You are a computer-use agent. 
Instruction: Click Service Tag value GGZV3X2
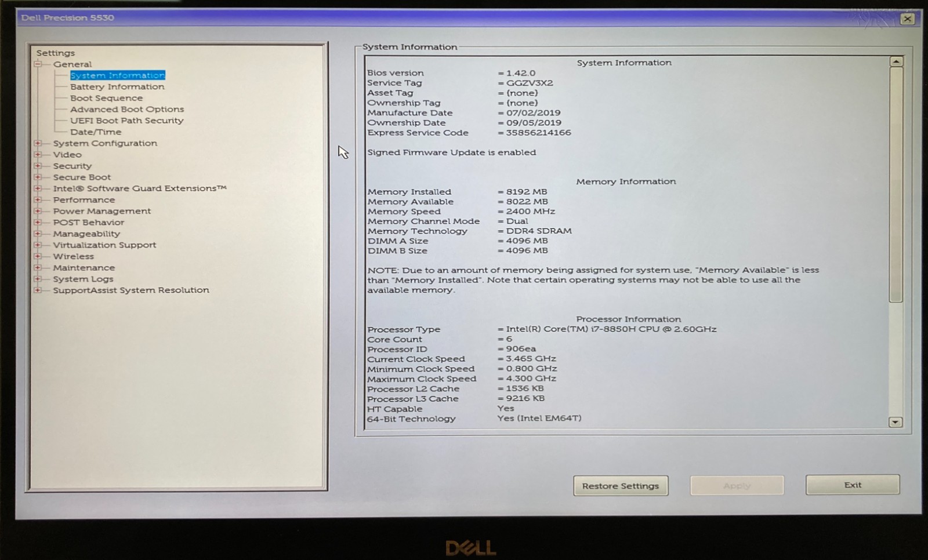530,83
